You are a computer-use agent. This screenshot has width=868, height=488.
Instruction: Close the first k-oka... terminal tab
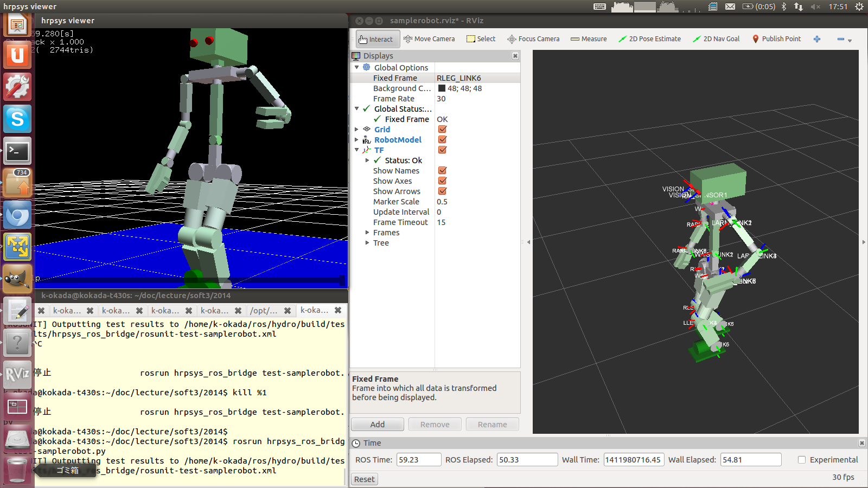click(x=90, y=311)
